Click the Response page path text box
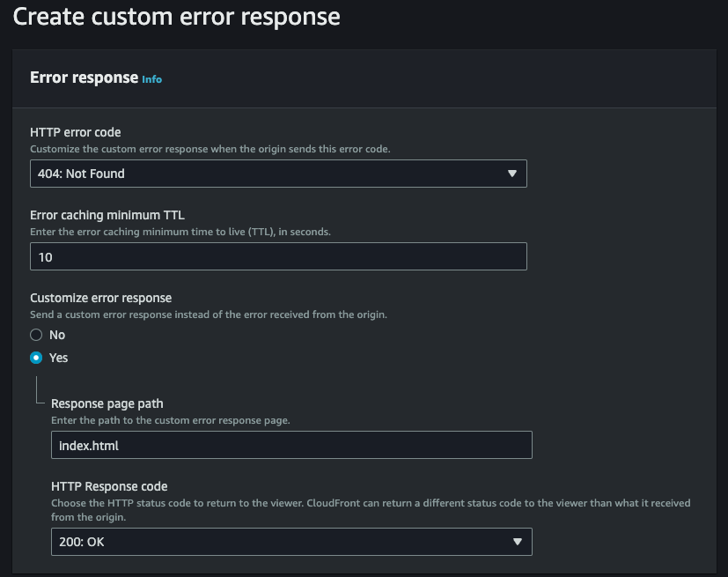The height and width of the screenshot is (577, 728). click(x=290, y=445)
